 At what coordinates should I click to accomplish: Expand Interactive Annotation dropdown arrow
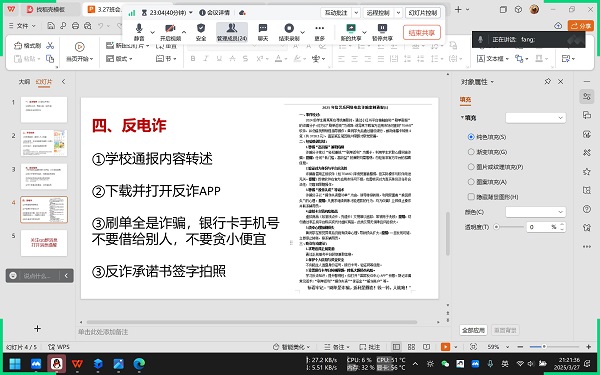pyautogui.click(x=356, y=13)
